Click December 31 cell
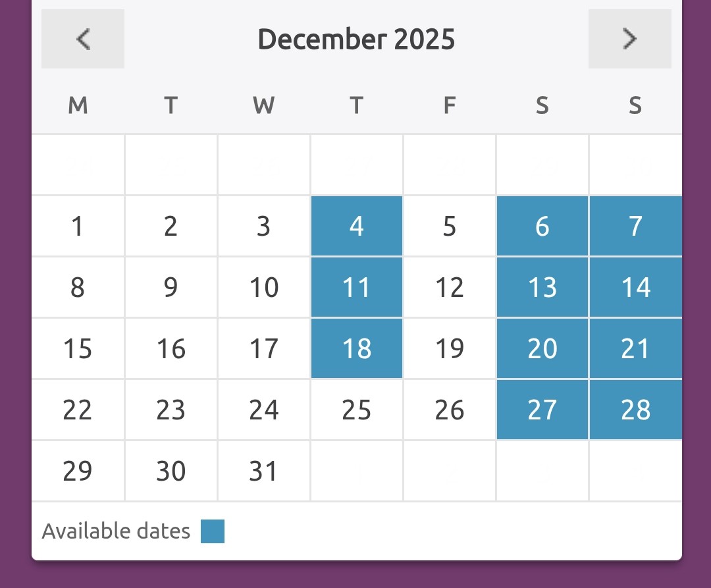The image size is (711, 588). [264, 471]
